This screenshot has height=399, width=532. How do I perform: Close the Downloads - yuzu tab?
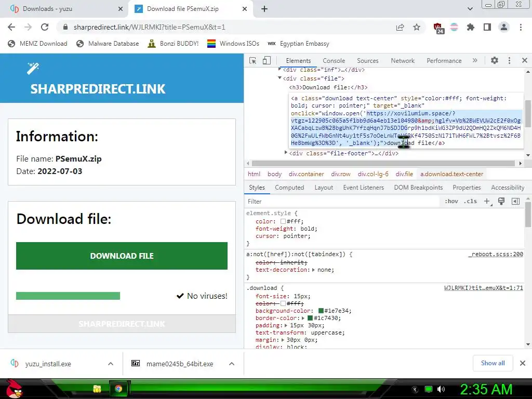[121, 9]
